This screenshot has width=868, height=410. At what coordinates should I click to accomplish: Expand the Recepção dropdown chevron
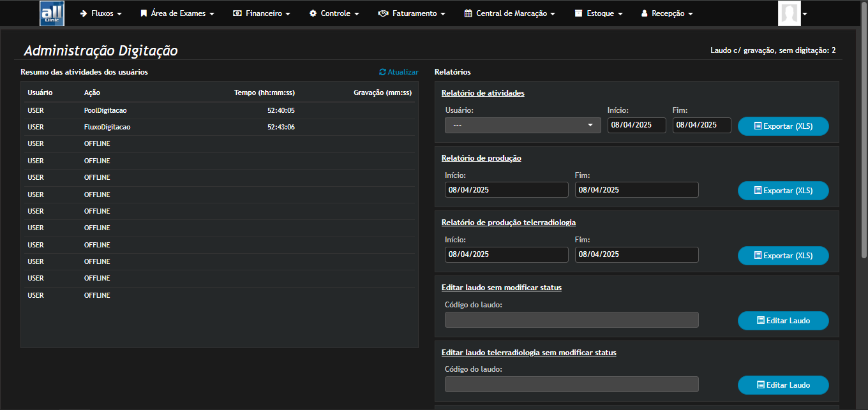(x=691, y=13)
